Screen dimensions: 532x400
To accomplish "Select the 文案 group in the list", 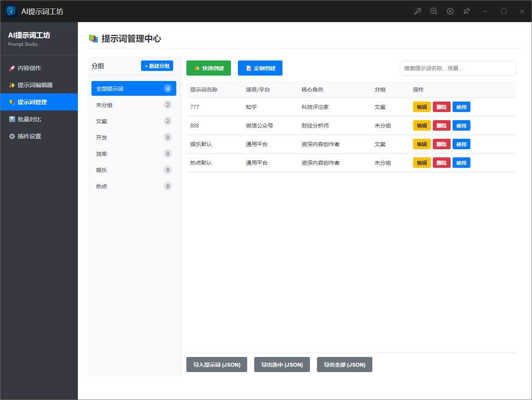I will click(134, 121).
